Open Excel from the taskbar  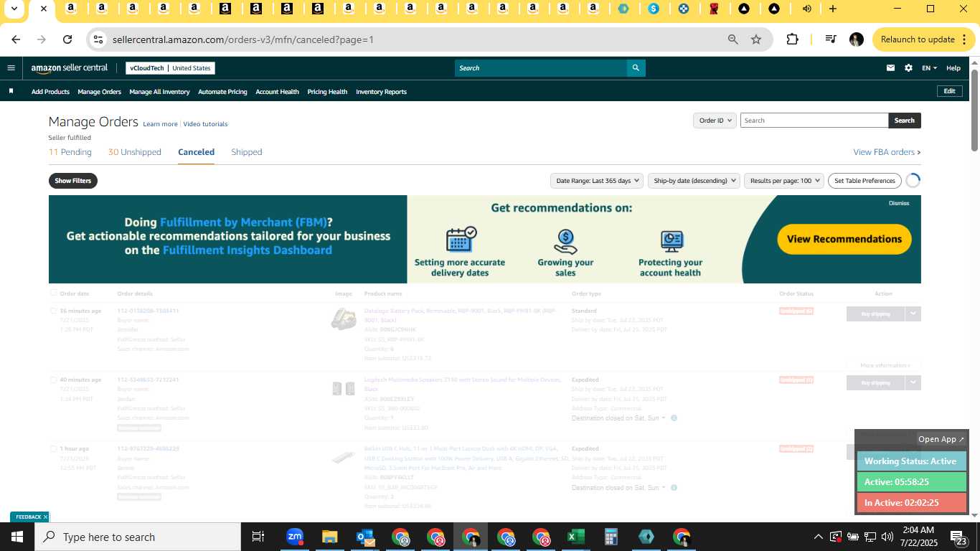click(575, 537)
